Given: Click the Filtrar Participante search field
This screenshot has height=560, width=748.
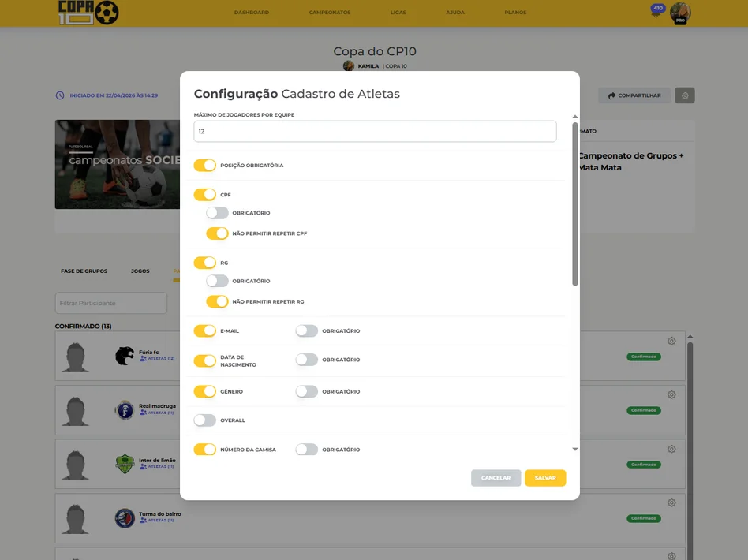Looking at the screenshot, I should pos(111,303).
